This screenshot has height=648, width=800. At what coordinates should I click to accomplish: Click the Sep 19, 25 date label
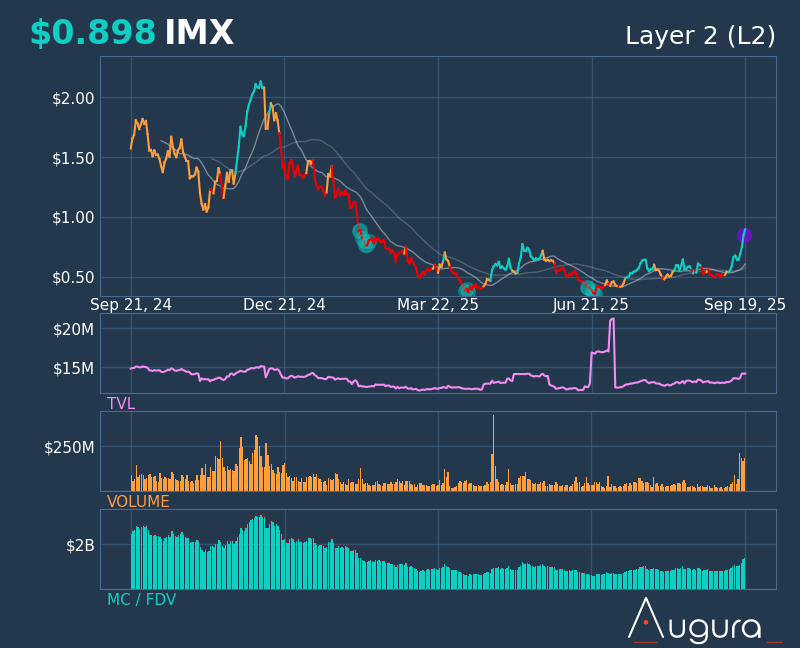(x=745, y=305)
